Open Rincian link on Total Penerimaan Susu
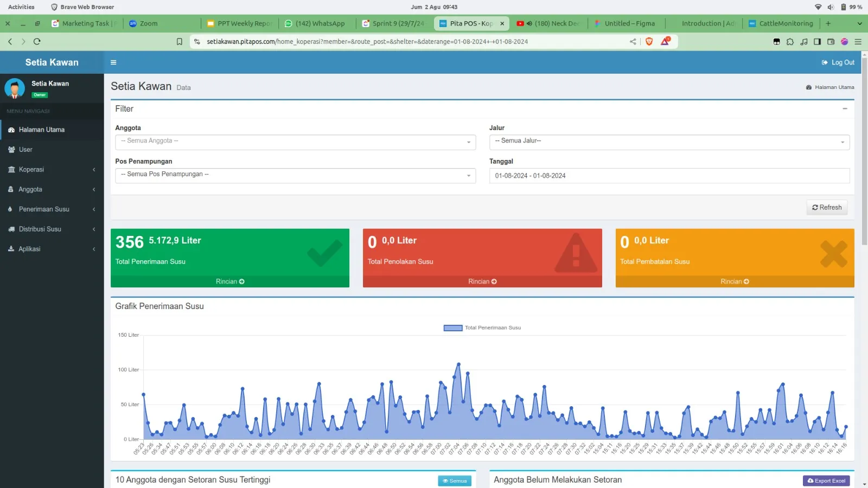The image size is (868, 488). click(230, 281)
